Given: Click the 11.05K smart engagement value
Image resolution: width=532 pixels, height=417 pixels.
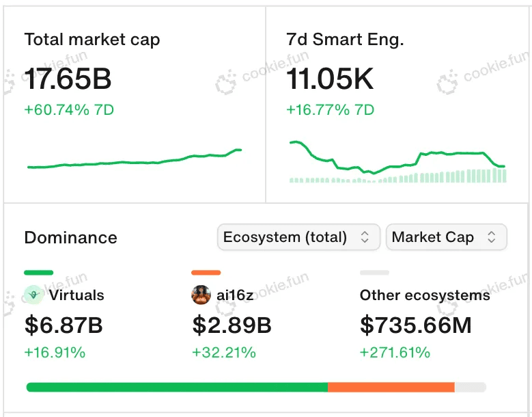Looking at the screenshot, I should [x=330, y=79].
